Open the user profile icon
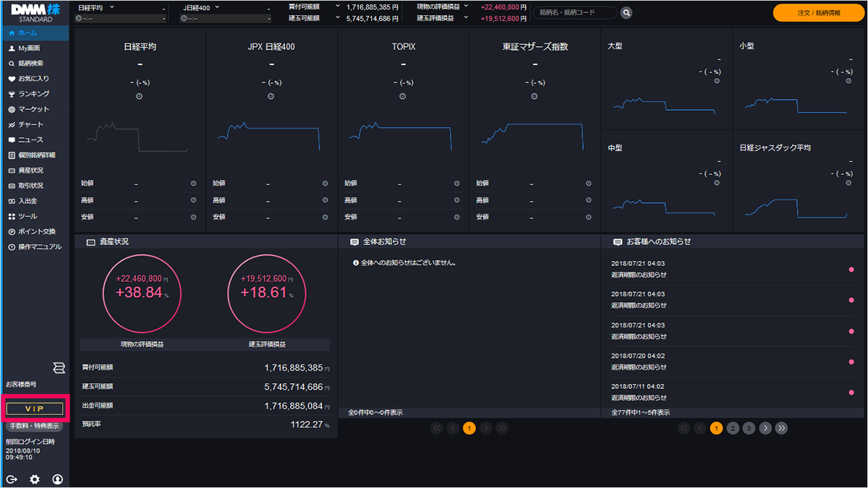The image size is (868, 488). (x=57, y=479)
